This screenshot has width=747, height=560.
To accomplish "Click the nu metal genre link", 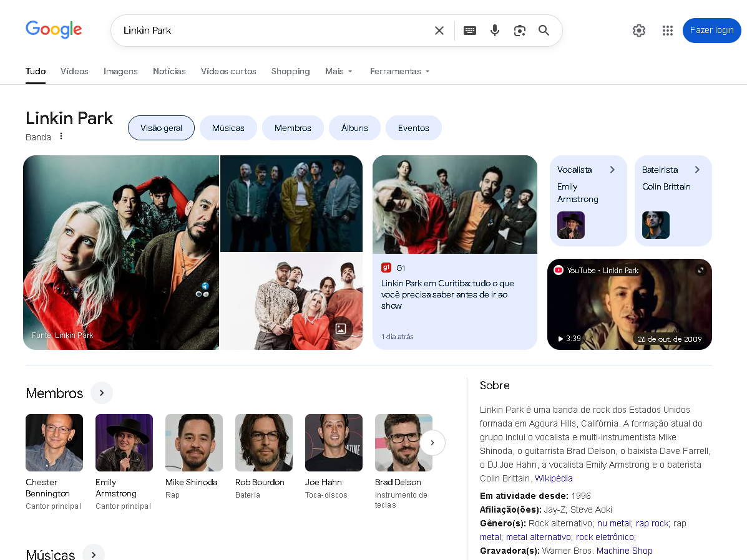I will click(x=613, y=523).
